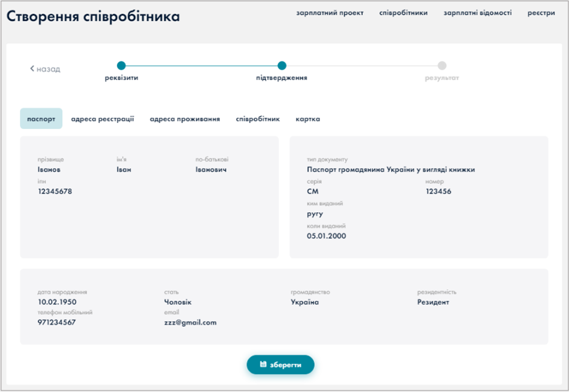The width and height of the screenshot is (569, 392).
Task: Click the passport number 123456
Action: point(438,192)
